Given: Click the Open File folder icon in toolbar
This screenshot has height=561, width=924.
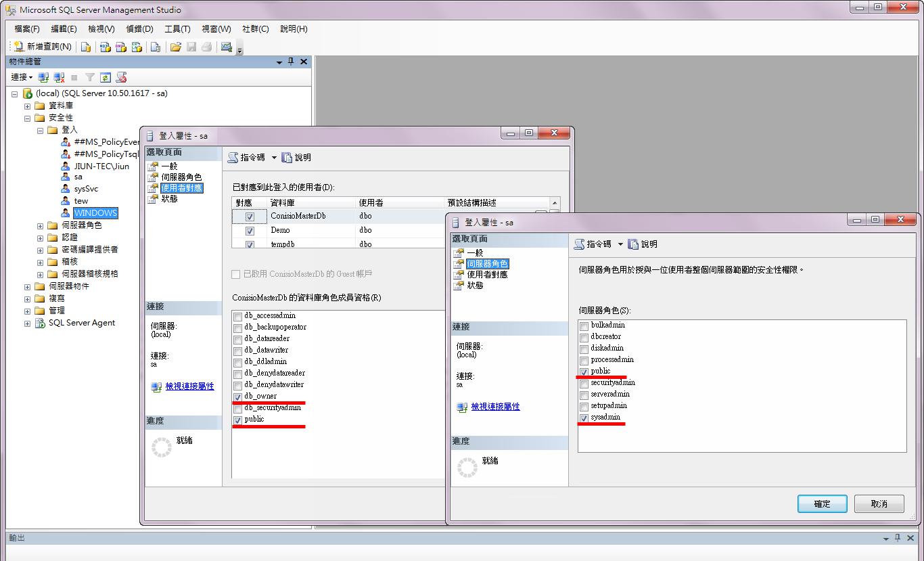Looking at the screenshot, I should coord(175,47).
